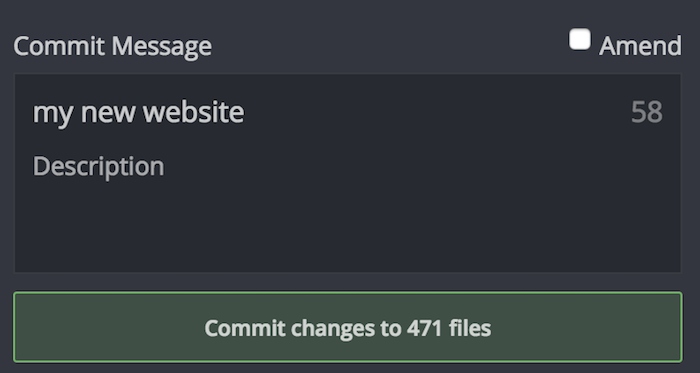
Task: Click the word Message in the panel title
Action: [161, 46]
